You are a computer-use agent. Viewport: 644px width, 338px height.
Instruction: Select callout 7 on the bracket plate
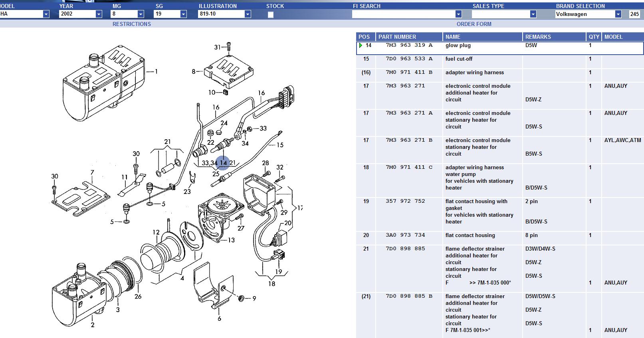pos(92,172)
